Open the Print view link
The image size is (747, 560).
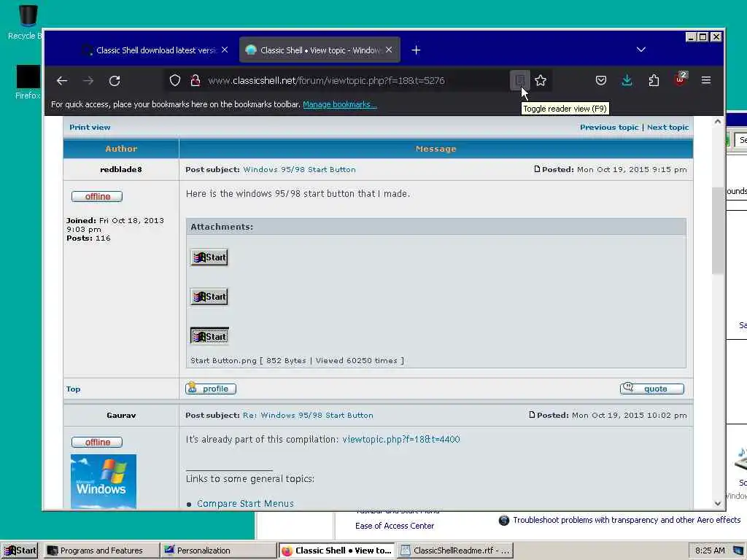pyautogui.click(x=90, y=127)
